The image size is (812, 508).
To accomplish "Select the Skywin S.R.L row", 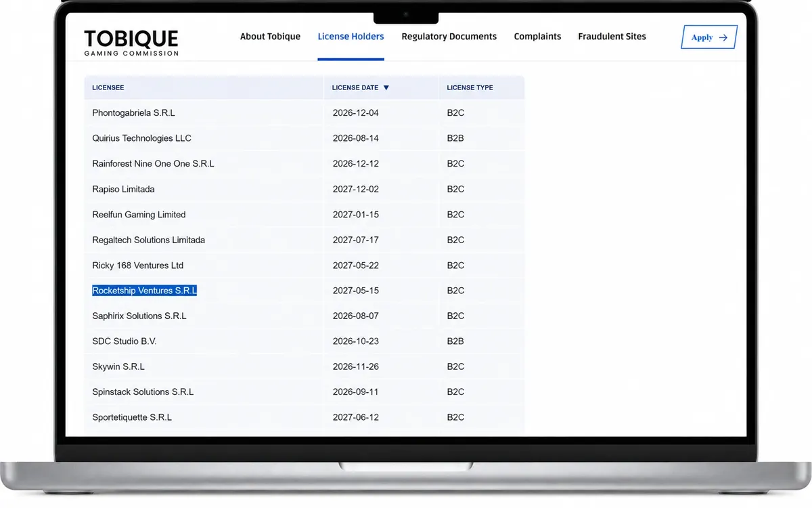I will pyautogui.click(x=304, y=366).
